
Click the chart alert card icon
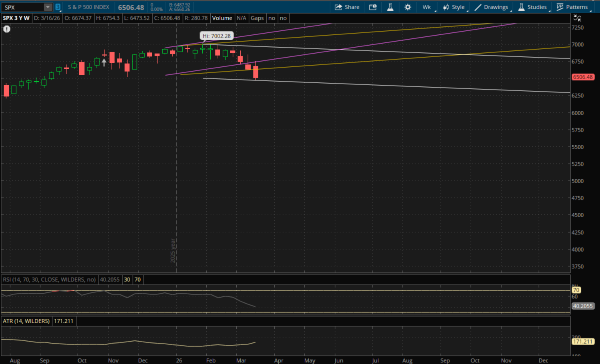tap(373, 7)
